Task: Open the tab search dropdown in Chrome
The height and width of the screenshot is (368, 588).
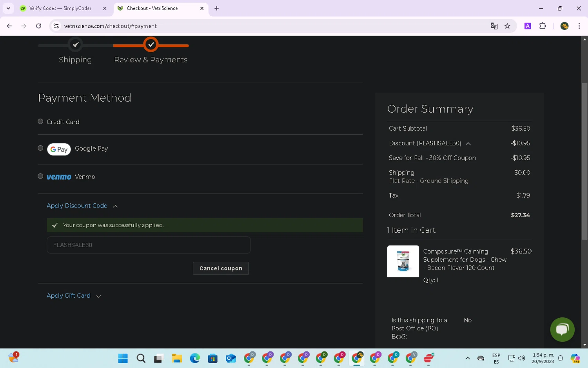Action: (8, 8)
